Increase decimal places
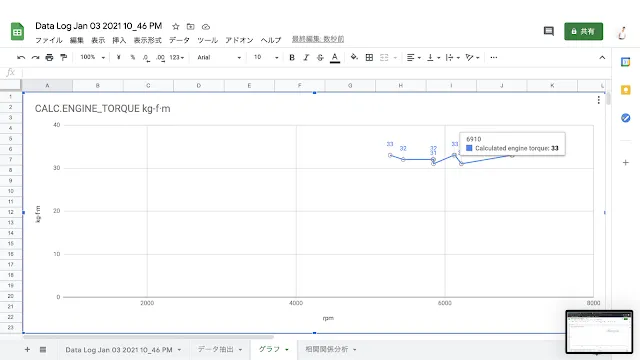 160,58
